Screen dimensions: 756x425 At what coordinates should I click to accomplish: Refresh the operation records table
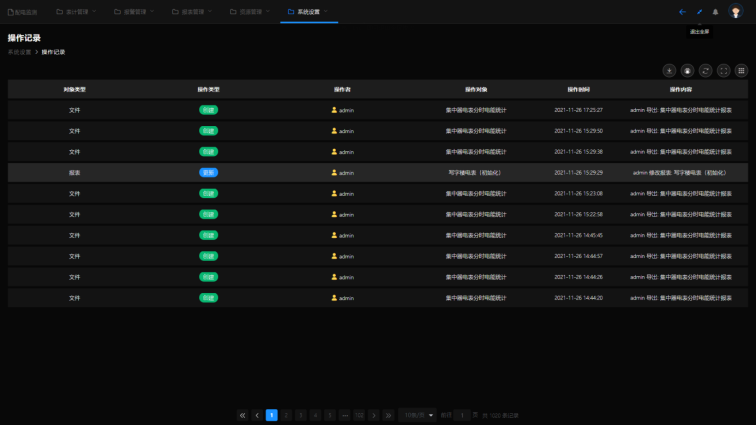pos(705,71)
